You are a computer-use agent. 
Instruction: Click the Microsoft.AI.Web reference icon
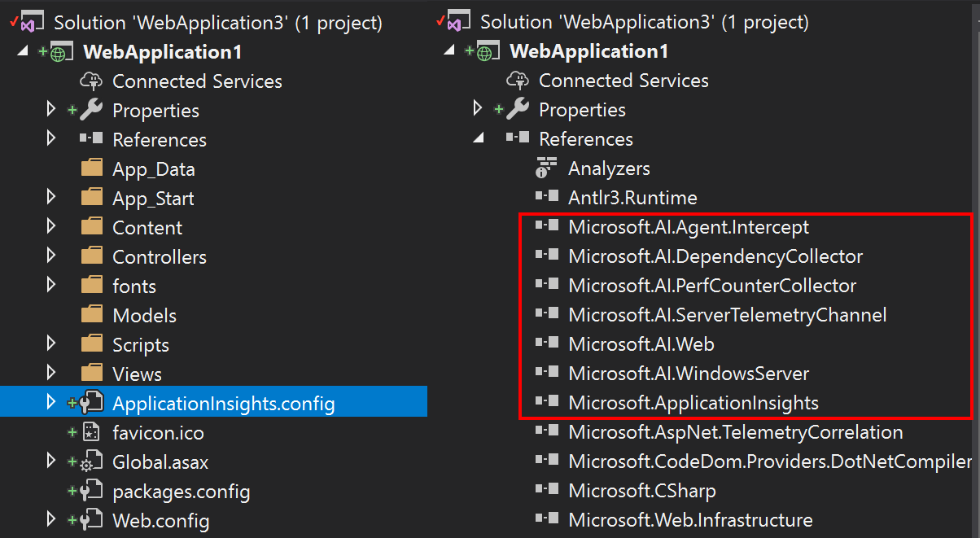tap(546, 343)
